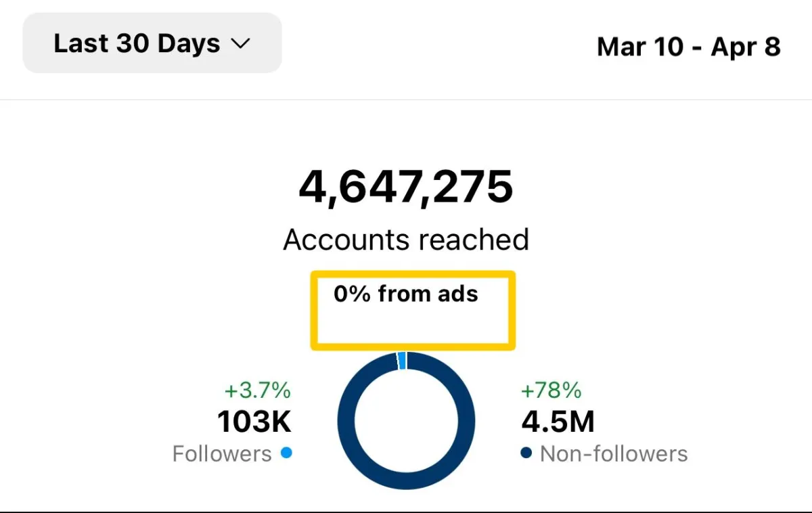The image size is (812, 513).
Task: Tap the 103K followers count
Action: (x=254, y=422)
